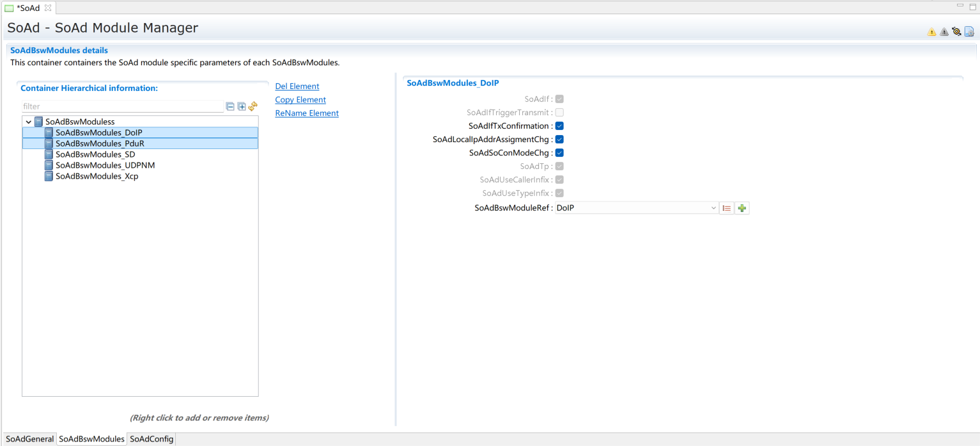
Task: Expand all tree items using plus icon
Action: tap(242, 107)
